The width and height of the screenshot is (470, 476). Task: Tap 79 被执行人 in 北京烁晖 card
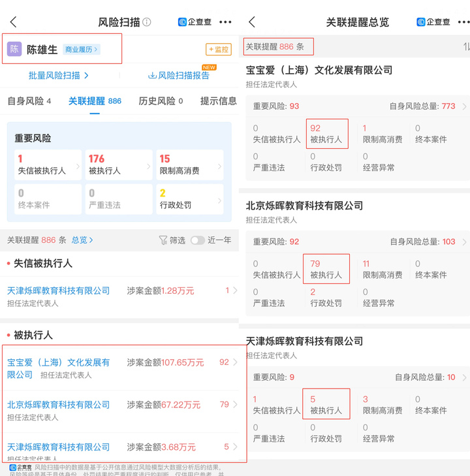click(326, 269)
